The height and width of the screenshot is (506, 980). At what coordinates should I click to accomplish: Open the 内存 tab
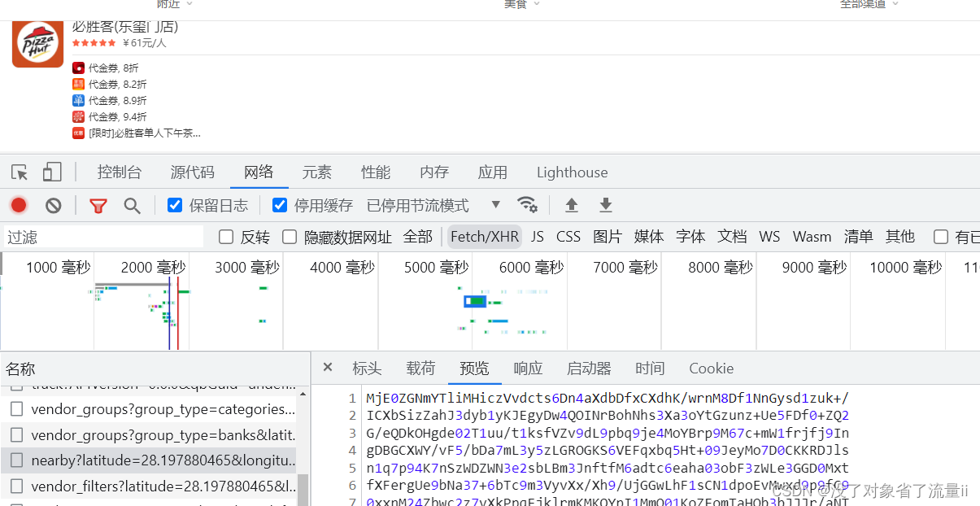[x=434, y=172]
